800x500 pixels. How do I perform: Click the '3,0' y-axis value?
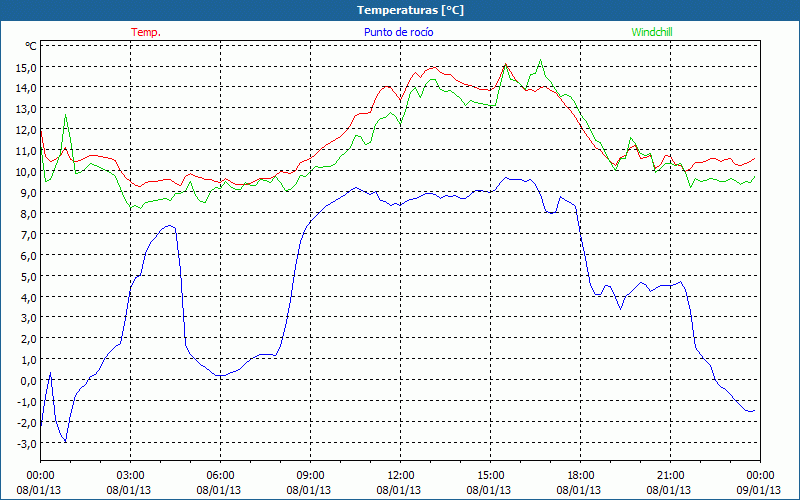click(29, 318)
